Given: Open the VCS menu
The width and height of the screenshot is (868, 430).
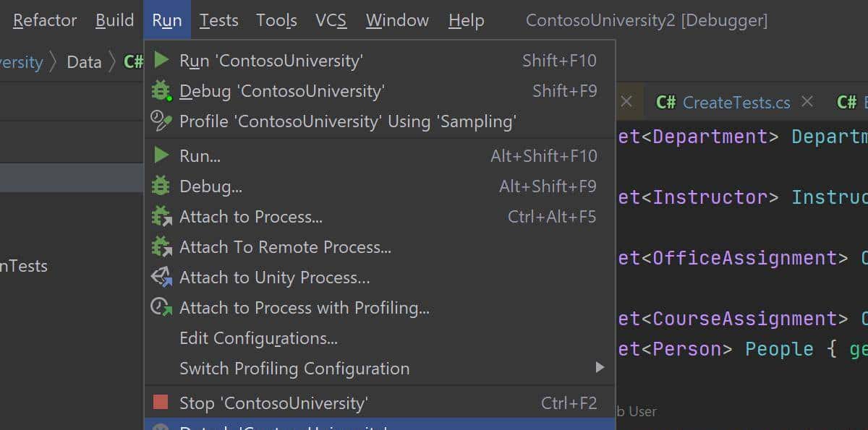Looking at the screenshot, I should pyautogui.click(x=331, y=20).
